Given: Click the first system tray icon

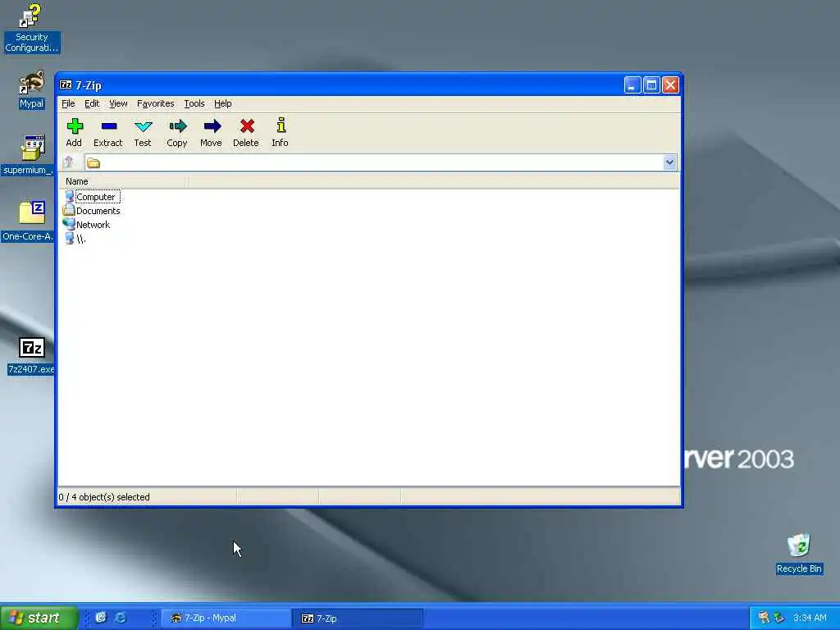Looking at the screenshot, I should click(764, 618).
